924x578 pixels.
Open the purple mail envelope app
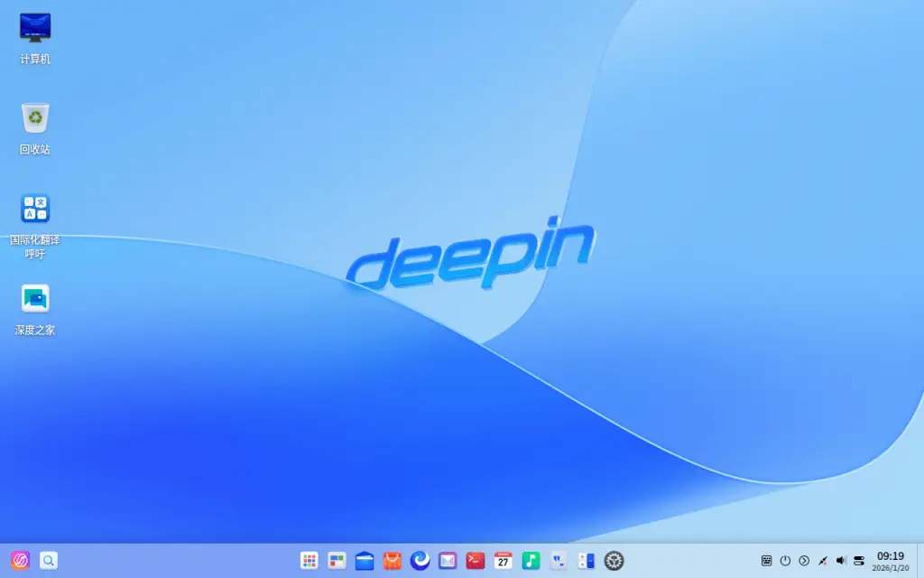pyautogui.click(x=448, y=561)
